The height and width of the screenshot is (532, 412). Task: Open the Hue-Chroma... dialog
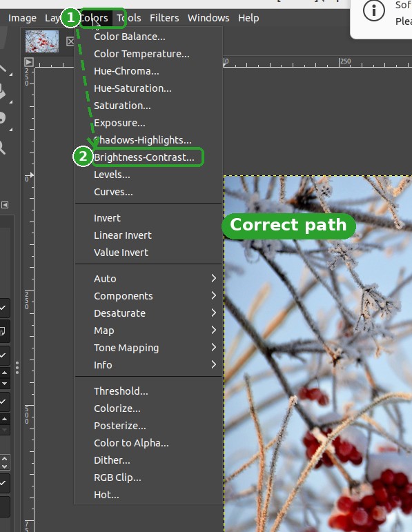tap(148, 71)
